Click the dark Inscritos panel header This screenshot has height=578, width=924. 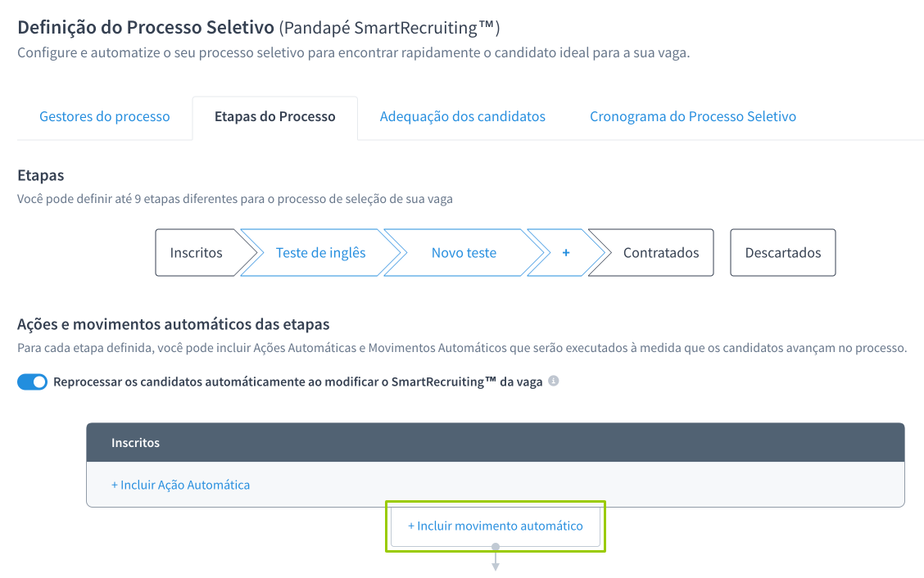point(495,442)
